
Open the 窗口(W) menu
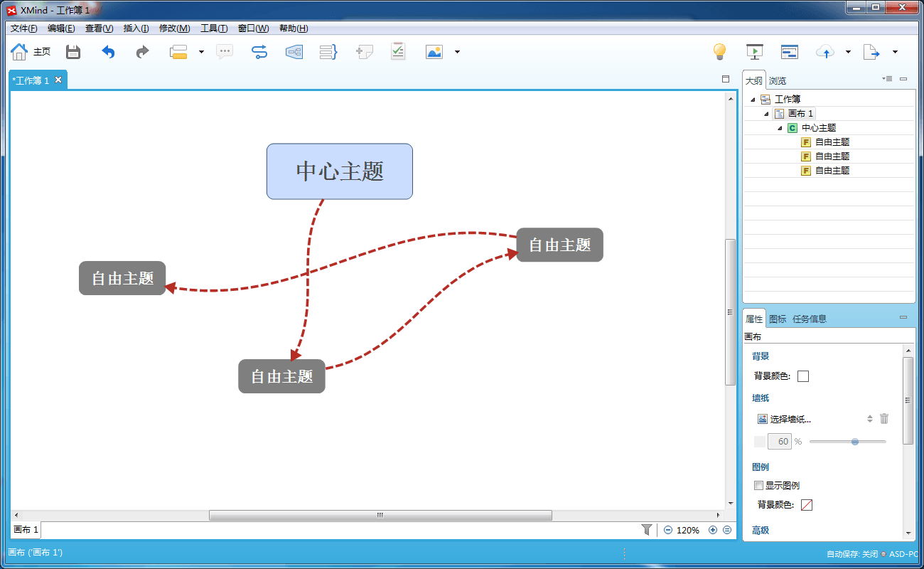[x=253, y=28]
